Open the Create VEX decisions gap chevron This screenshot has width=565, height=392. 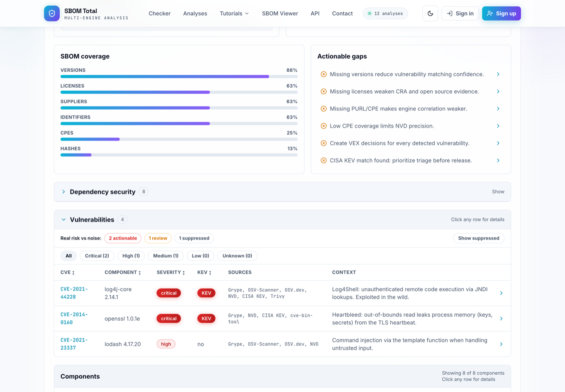498,143
